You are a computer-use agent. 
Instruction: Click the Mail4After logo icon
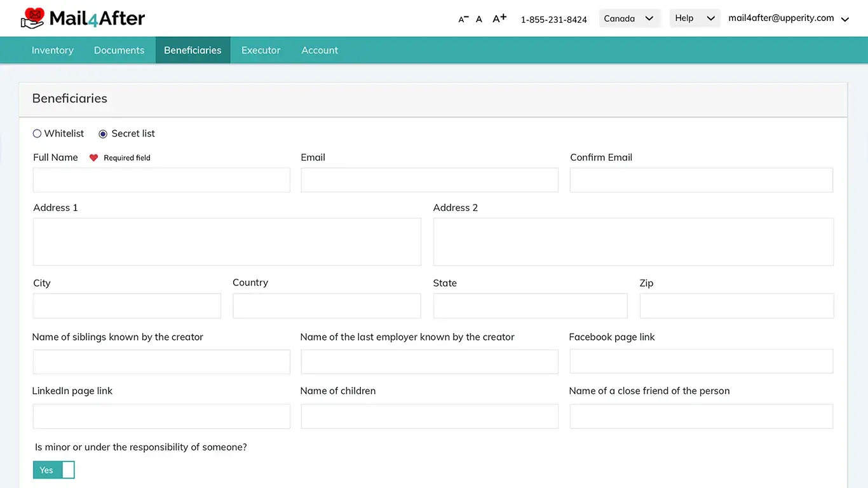pyautogui.click(x=33, y=18)
